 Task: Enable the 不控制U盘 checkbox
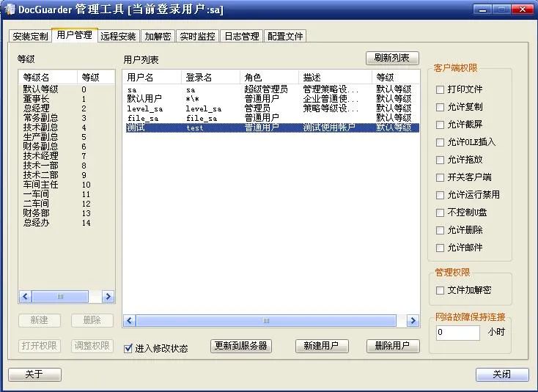(440, 212)
